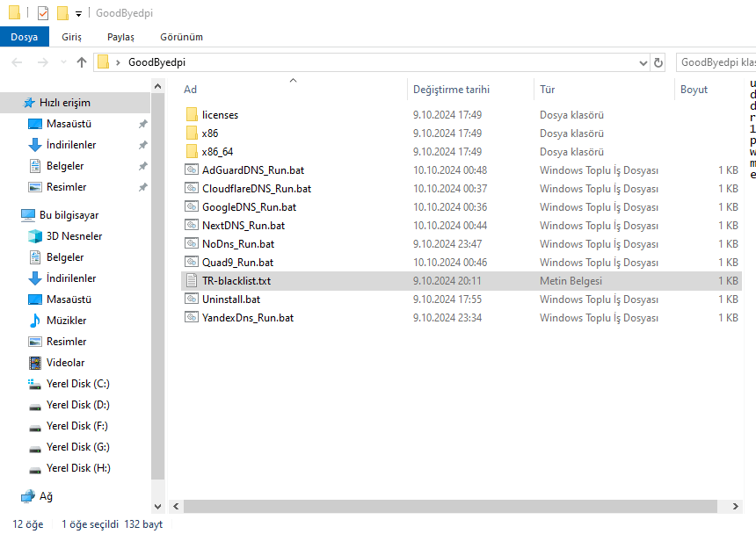Image resolution: width=756 pixels, height=534 pixels.
Task: Switch to the Görünüm ribbon tab
Action: (x=181, y=37)
